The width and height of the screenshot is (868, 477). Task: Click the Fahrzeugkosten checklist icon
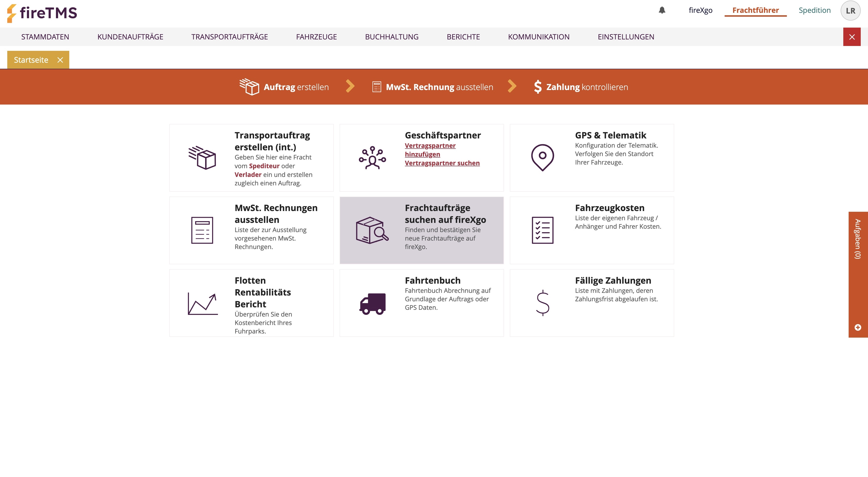542,230
